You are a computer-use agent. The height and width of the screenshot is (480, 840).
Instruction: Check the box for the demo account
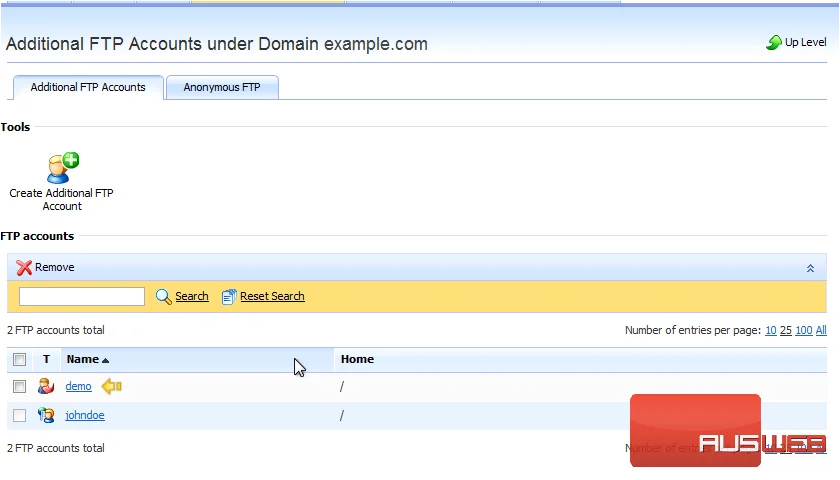point(19,386)
